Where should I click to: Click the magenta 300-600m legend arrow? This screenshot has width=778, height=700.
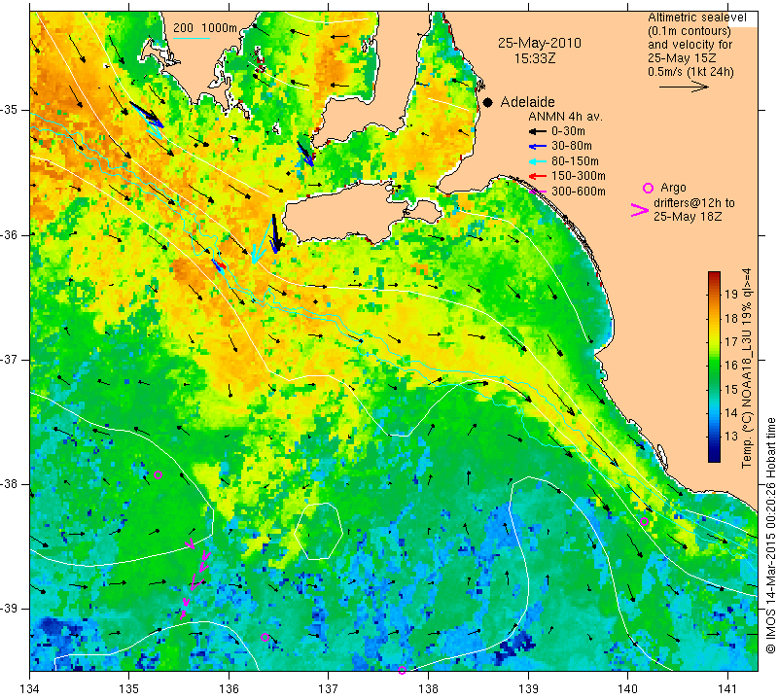[x=537, y=191]
